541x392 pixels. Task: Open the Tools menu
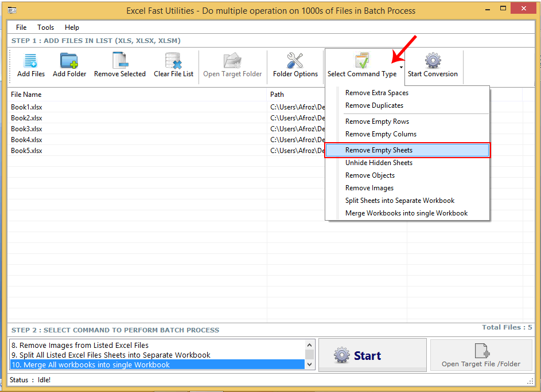pyautogui.click(x=45, y=27)
